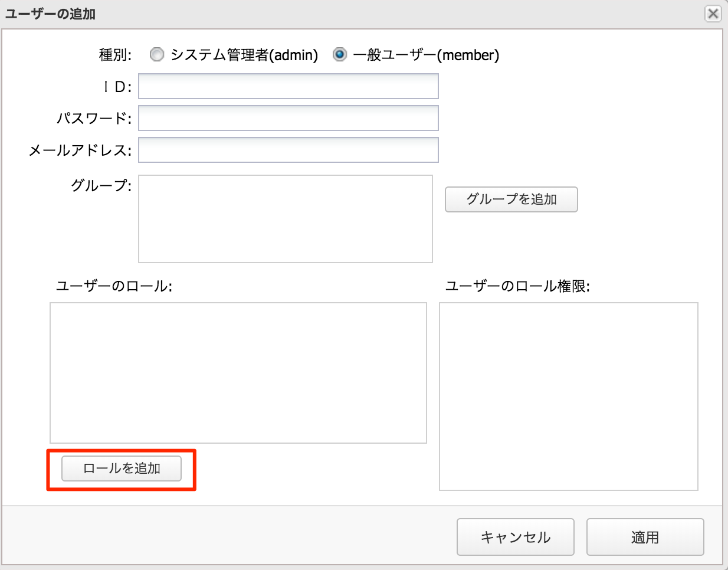Image resolution: width=728 pixels, height=570 pixels.
Task: Click the グループ: label
Action: coord(101,185)
